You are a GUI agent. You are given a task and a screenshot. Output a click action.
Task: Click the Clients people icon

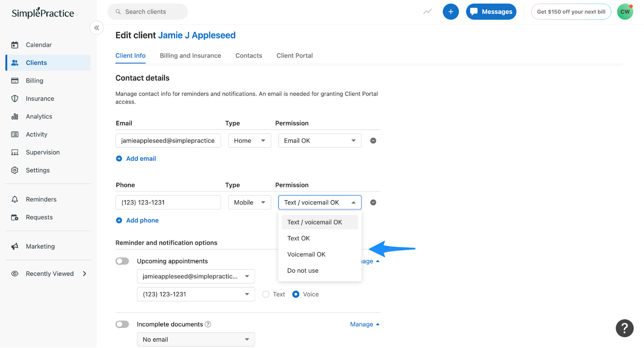click(x=15, y=63)
